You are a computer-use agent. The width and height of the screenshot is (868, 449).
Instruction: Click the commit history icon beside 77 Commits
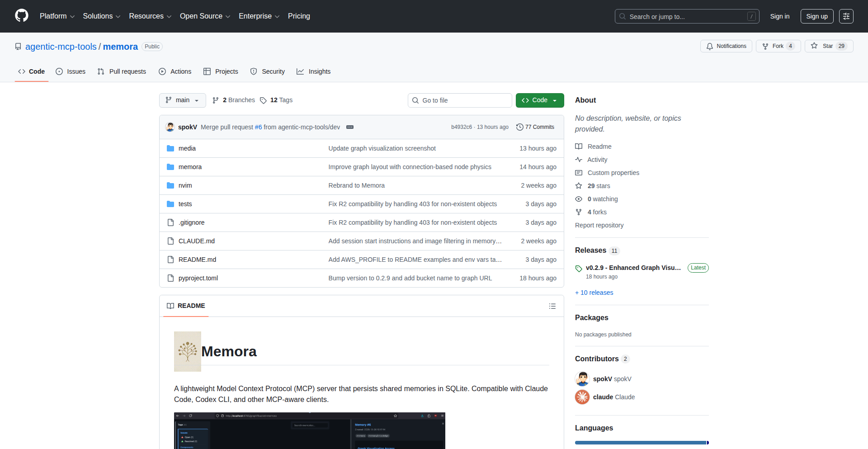pos(519,127)
